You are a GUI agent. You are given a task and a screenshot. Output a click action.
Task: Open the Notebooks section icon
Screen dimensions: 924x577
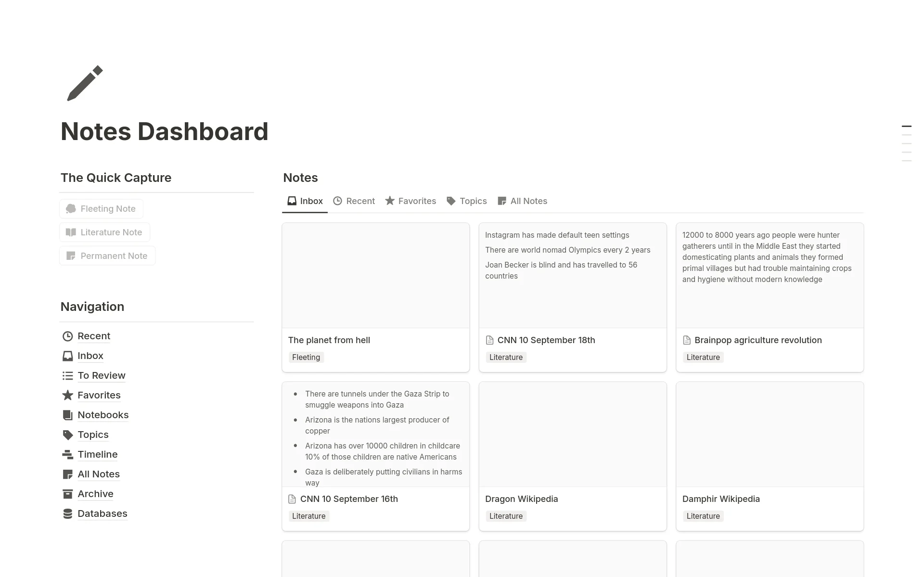[x=67, y=414]
